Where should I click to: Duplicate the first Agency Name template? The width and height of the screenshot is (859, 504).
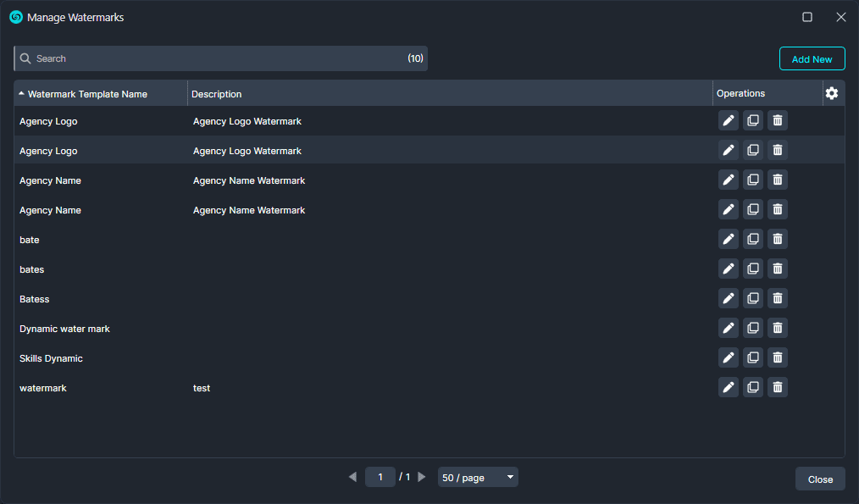752,180
